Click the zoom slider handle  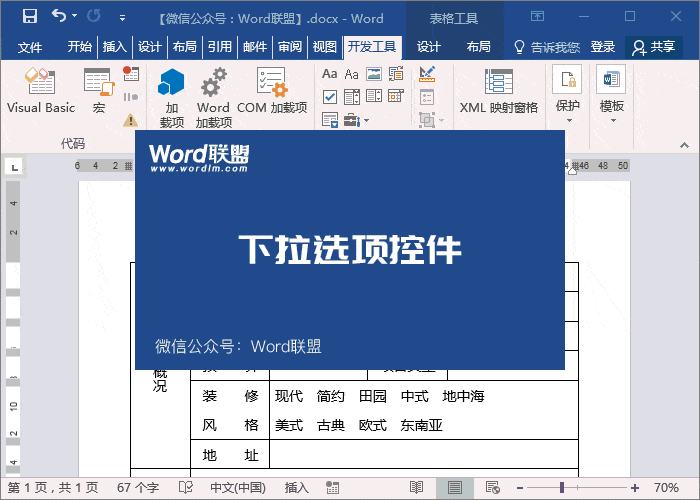[562, 488]
